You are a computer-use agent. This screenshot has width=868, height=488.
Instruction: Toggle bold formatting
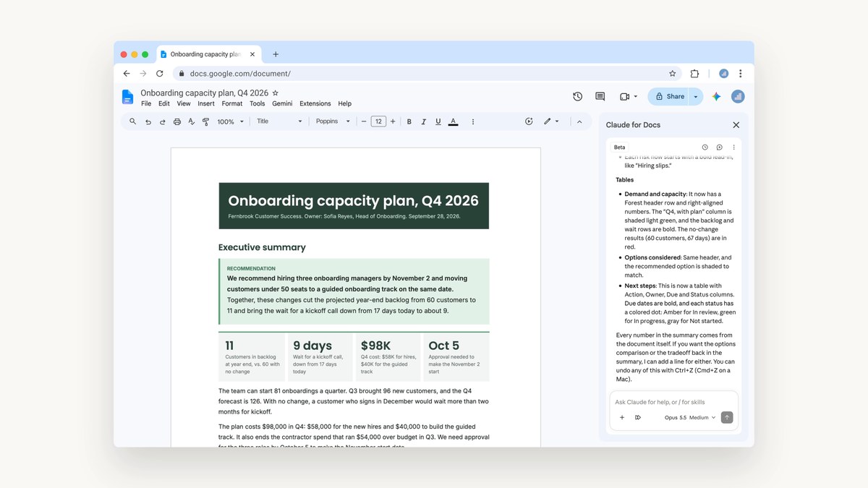point(409,121)
